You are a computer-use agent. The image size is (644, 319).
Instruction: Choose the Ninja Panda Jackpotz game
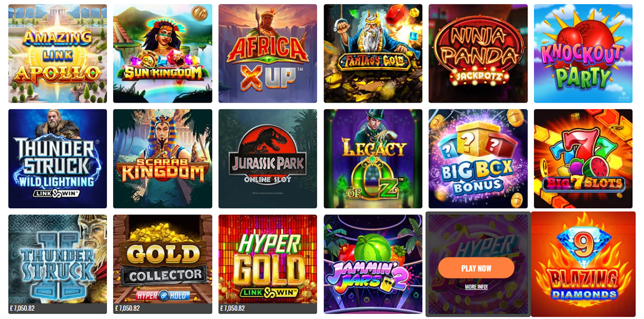[x=478, y=53]
